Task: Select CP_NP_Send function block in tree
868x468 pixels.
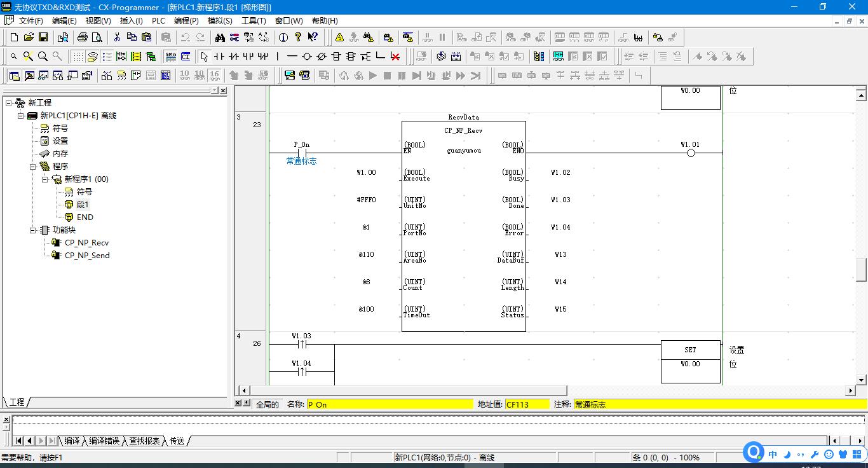Action: [87, 256]
